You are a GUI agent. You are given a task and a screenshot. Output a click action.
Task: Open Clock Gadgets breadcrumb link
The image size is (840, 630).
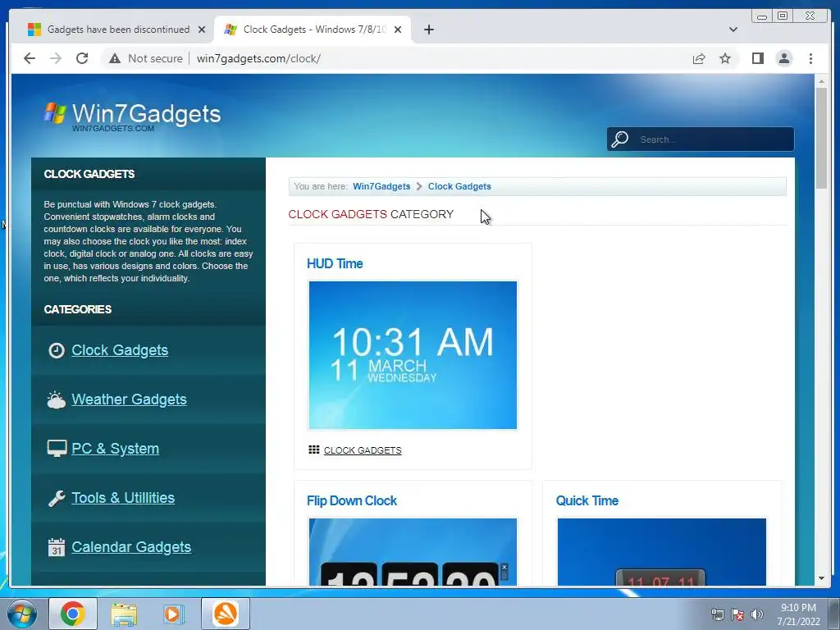459,186
